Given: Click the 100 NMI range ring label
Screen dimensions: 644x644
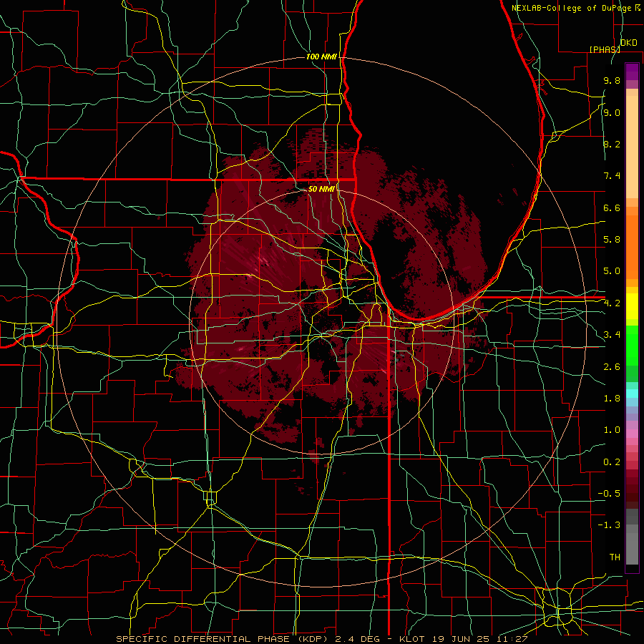Looking at the screenshot, I should 321,57.
